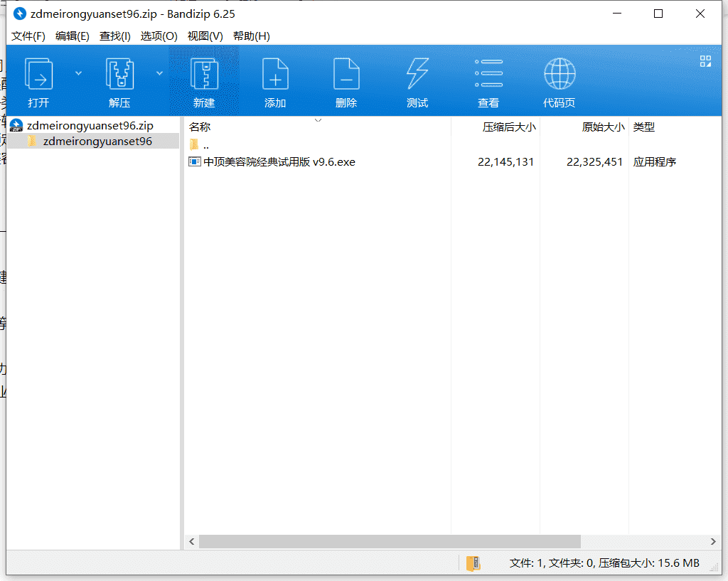Select 中顶美容院经典试用版 v9.6.exe file
728x581 pixels.
(x=279, y=161)
